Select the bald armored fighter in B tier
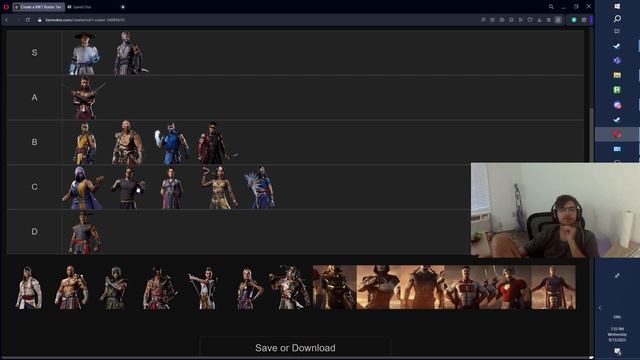The width and height of the screenshot is (640, 360). pyautogui.click(x=128, y=142)
